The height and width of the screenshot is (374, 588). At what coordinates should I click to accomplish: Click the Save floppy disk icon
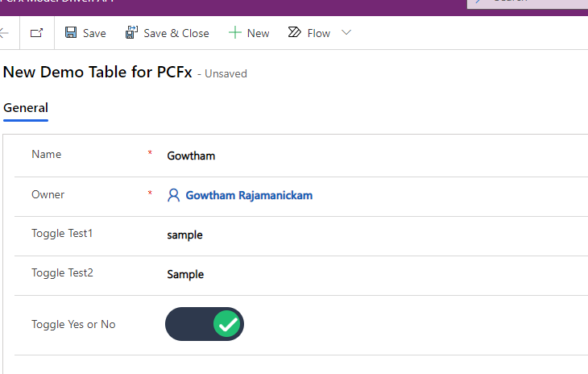coord(71,33)
